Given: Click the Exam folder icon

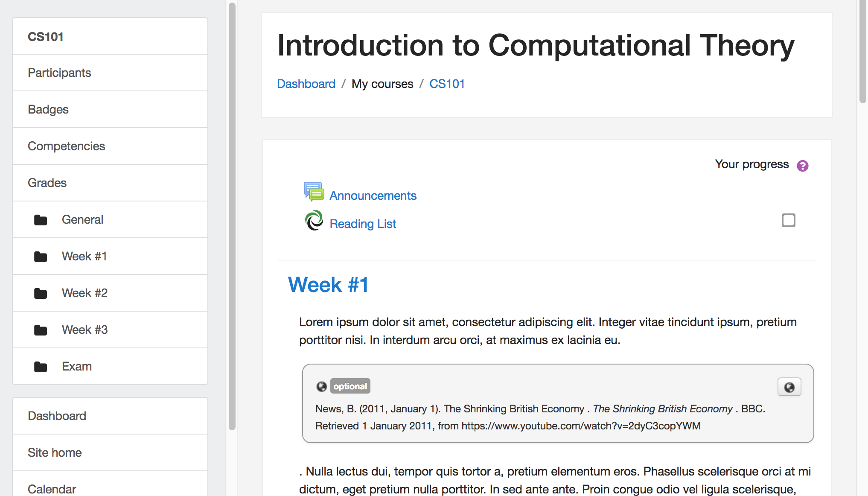Looking at the screenshot, I should point(41,367).
